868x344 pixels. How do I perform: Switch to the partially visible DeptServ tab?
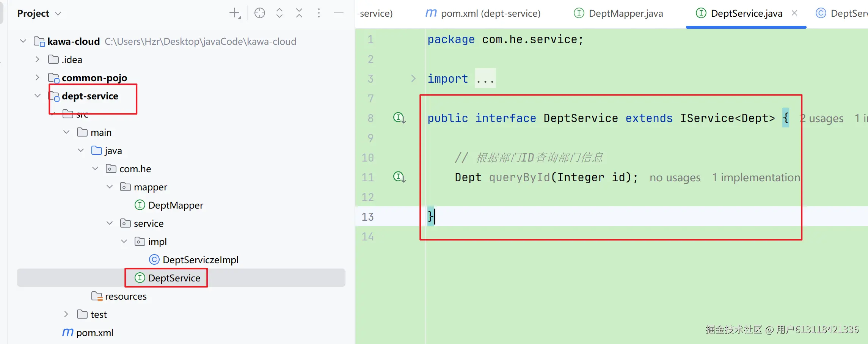pyautogui.click(x=841, y=13)
